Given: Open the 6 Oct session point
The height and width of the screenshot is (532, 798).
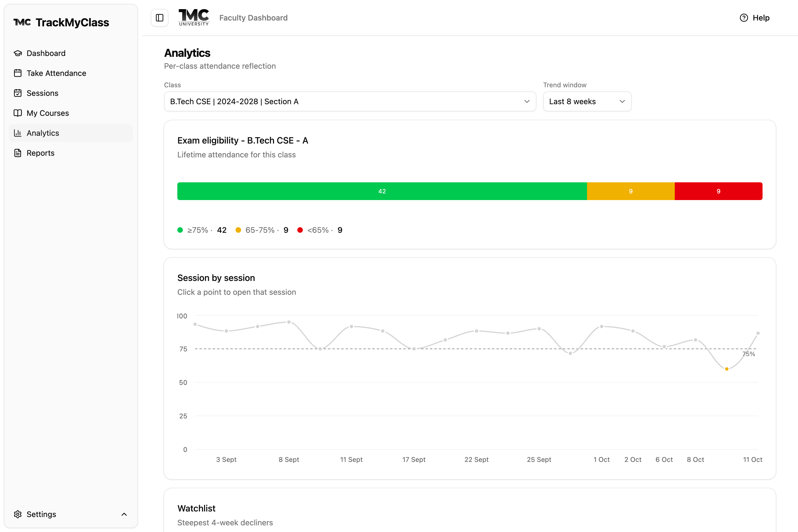Looking at the screenshot, I should [664, 347].
